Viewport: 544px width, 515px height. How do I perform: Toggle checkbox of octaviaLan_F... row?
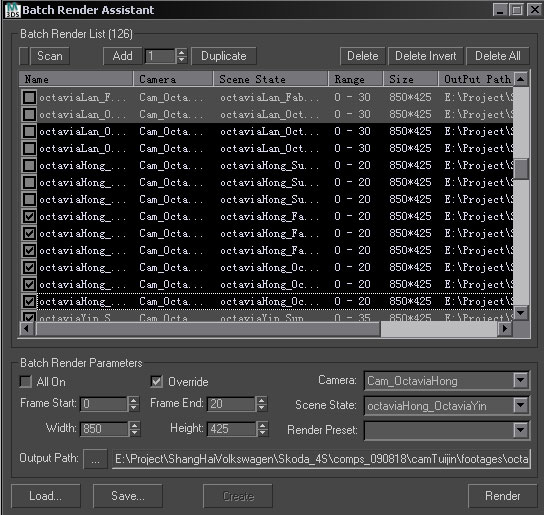[x=29, y=97]
